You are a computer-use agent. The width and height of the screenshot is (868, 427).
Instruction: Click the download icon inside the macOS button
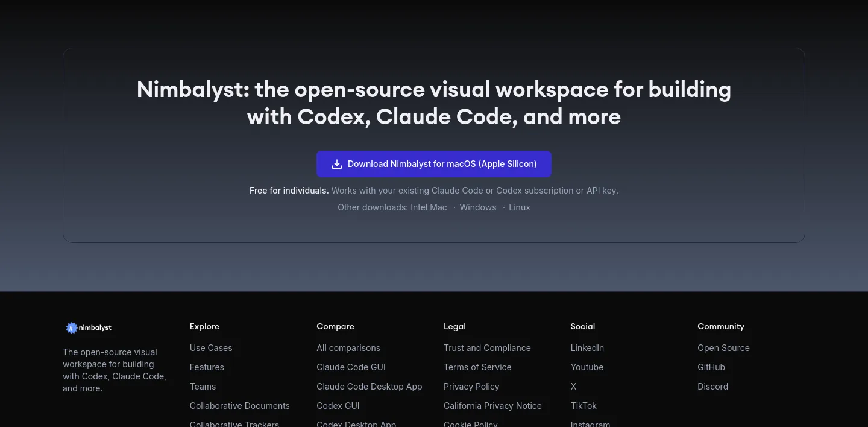tap(337, 164)
